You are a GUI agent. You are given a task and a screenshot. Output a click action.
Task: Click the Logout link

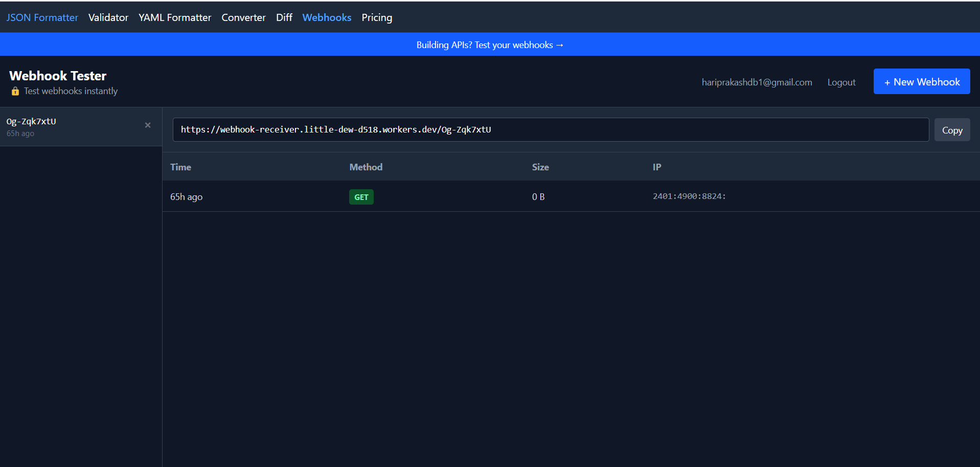841,82
